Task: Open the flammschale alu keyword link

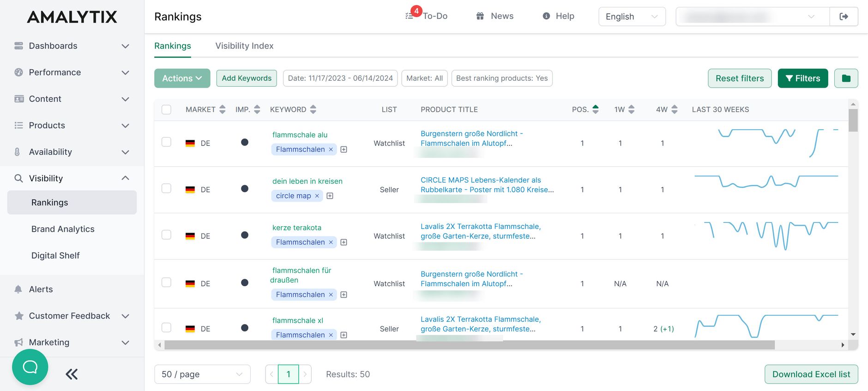Action: pos(300,135)
